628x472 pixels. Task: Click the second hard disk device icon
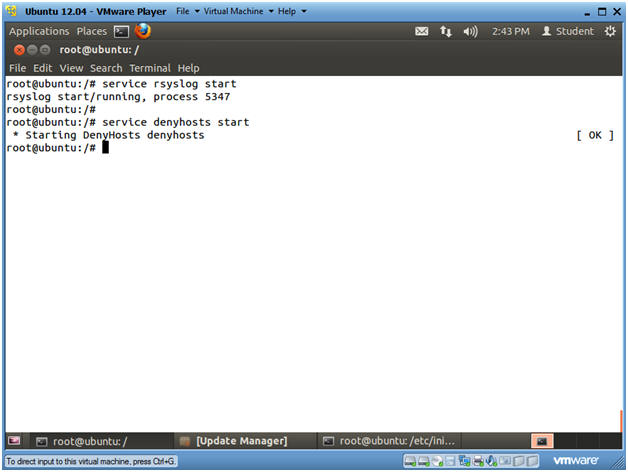[x=424, y=462]
